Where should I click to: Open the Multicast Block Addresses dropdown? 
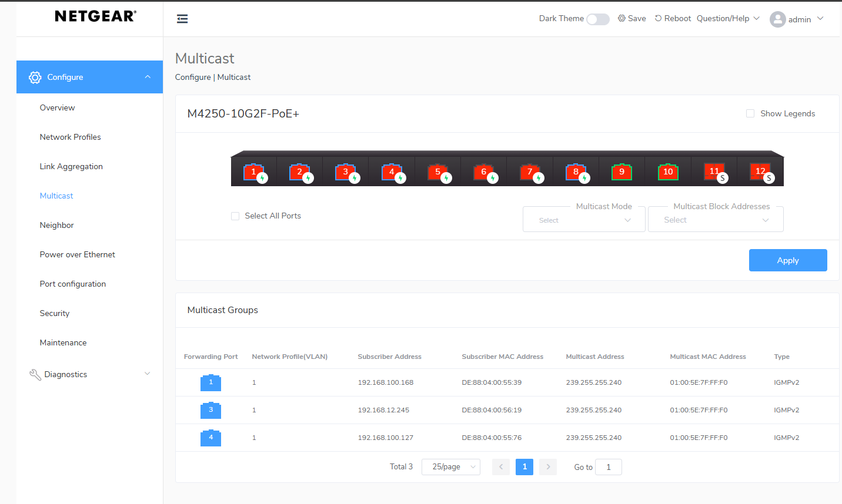coord(716,220)
